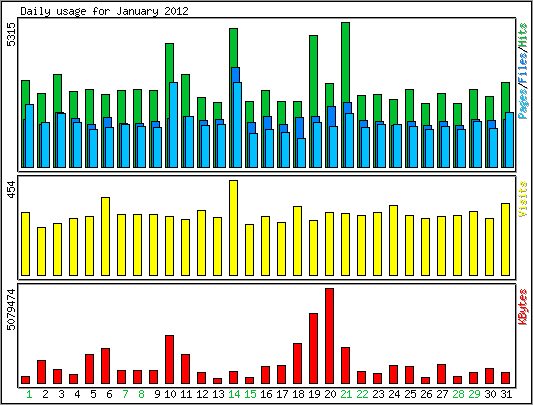Click the red KBytes bar for day 21
Image resolution: width=533 pixels, height=405 pixels.
tap(346, 366)
